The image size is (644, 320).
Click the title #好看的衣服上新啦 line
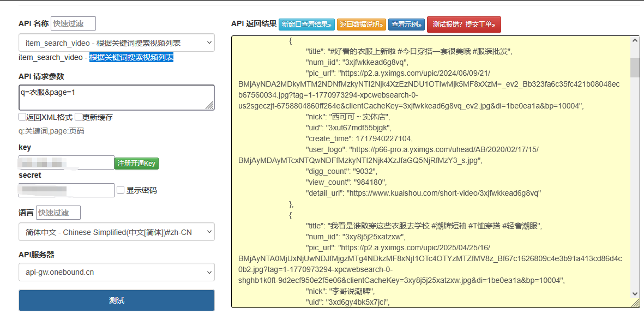pos(409,52)
